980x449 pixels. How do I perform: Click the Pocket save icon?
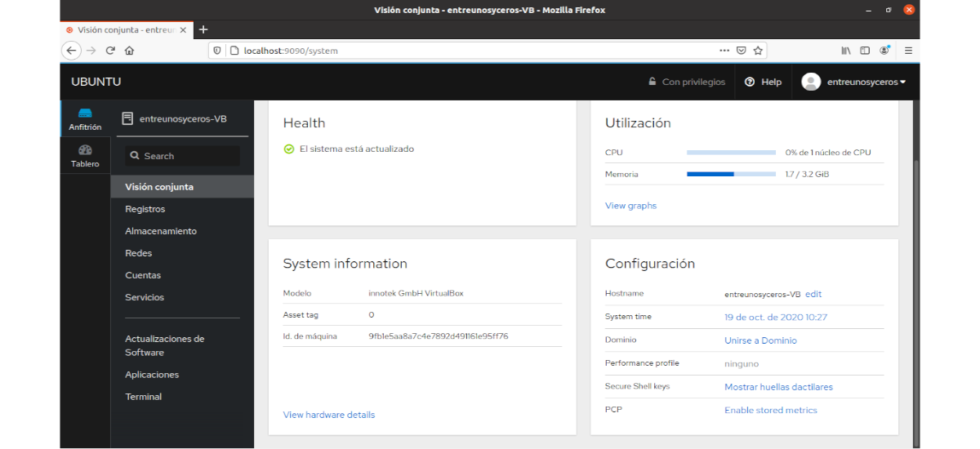click(x=742, y=51)
